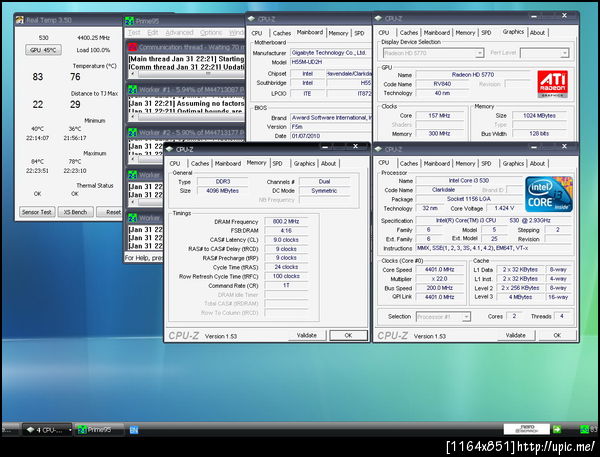Click XS Bench button in Real Temp
The image size is (600, 457).
(x=75, y=212)
